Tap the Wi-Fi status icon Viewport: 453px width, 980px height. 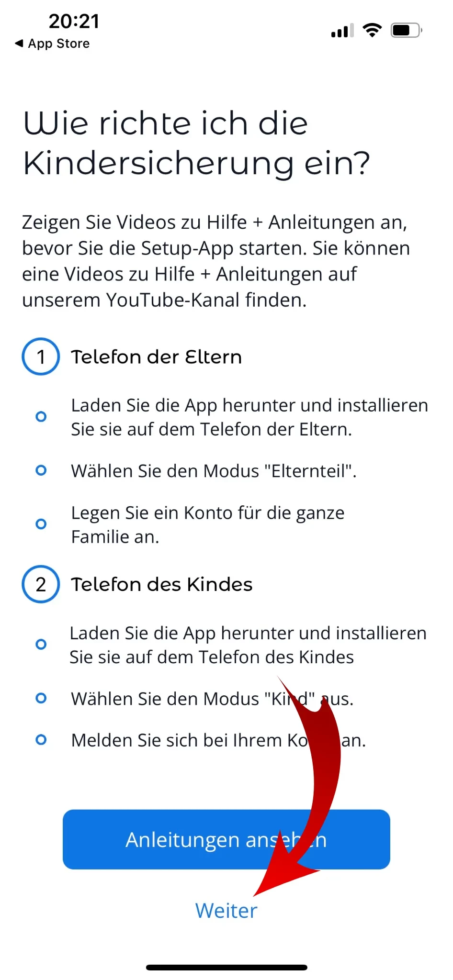(x=372, y=30)
